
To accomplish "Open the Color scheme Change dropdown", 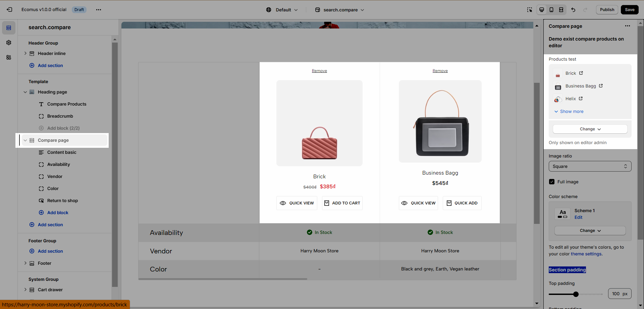I will [590, 231].
